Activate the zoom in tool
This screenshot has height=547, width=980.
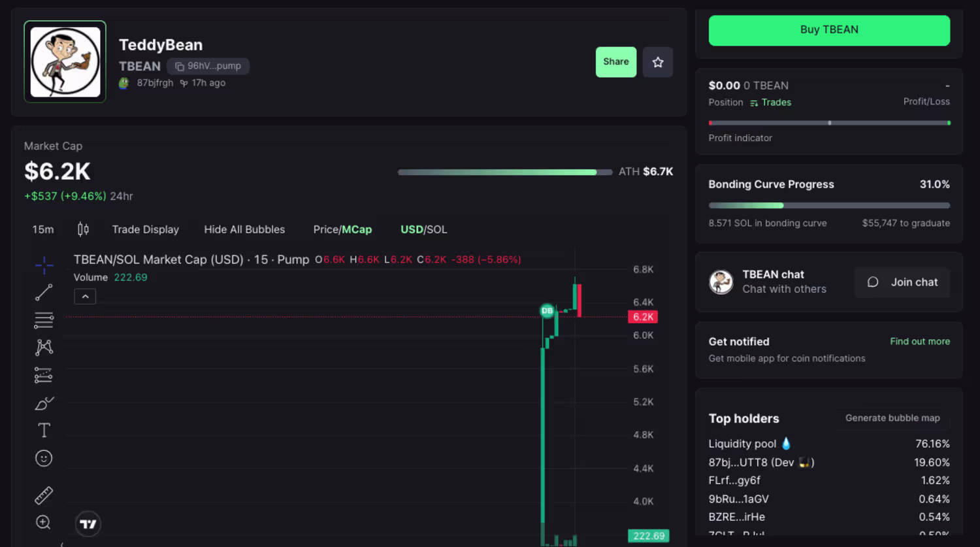click(44, 522)
